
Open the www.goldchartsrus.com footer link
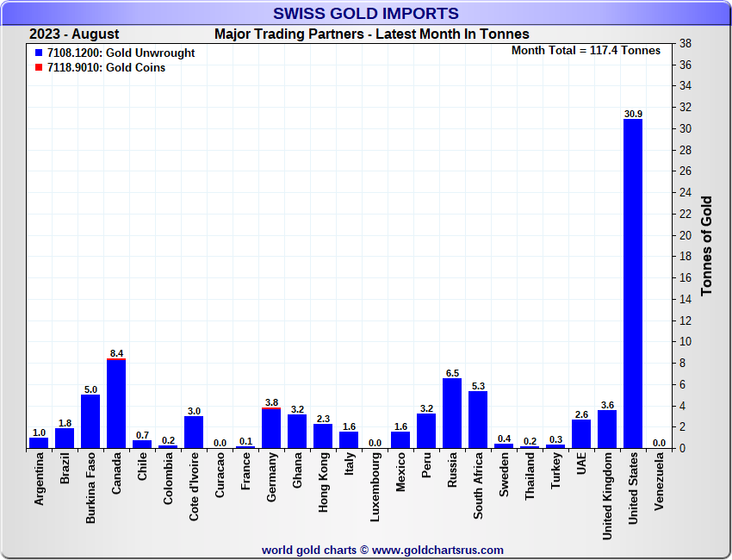tap(437, 550)
